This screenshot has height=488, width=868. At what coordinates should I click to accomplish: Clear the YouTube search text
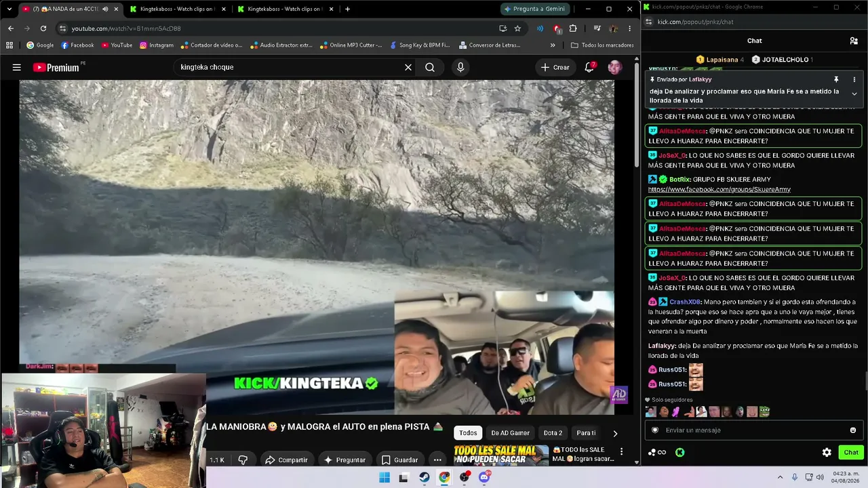point(408,67)
